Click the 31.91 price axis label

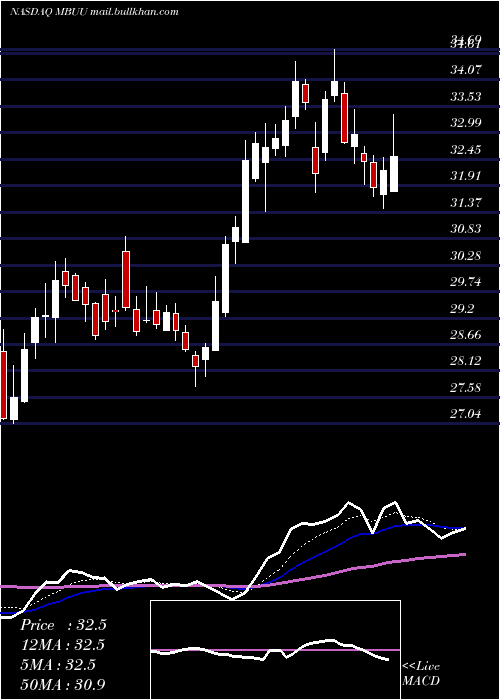pos(466,176)
